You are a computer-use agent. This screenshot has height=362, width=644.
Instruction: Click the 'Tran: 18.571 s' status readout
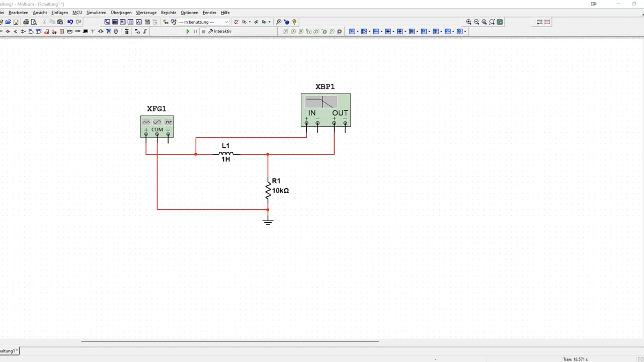[x=575, y=359]
